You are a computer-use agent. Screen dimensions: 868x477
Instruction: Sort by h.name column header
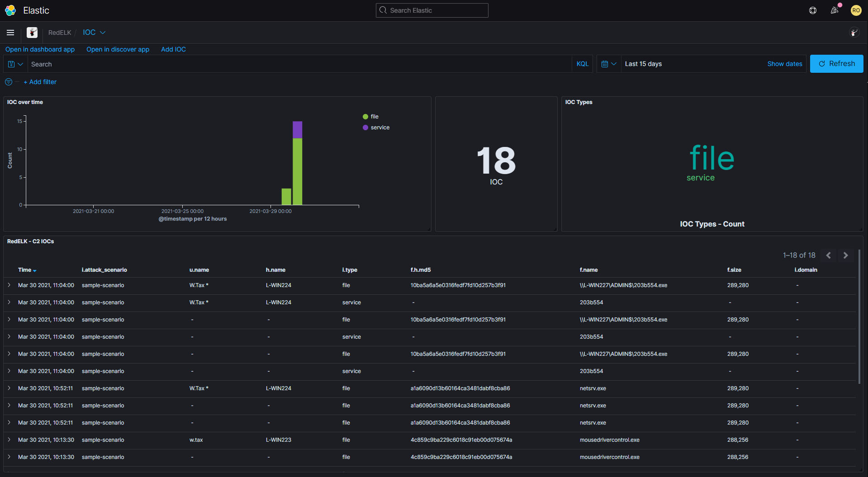[x=275, y=270]
